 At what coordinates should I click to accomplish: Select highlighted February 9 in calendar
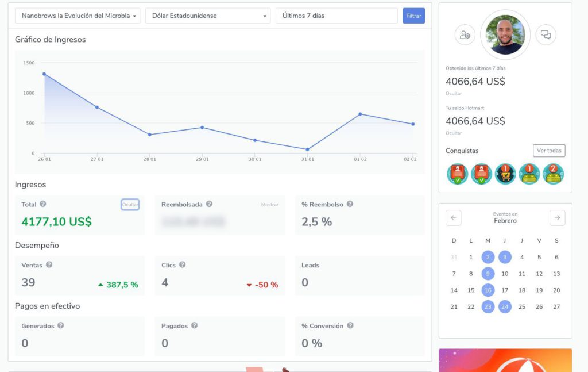(488, 274)
